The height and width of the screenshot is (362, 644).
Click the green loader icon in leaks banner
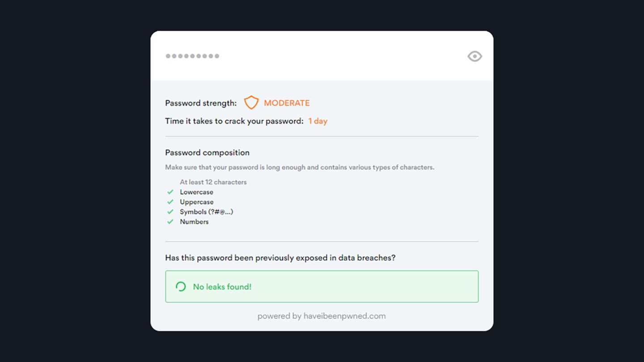tap(181, 286)
